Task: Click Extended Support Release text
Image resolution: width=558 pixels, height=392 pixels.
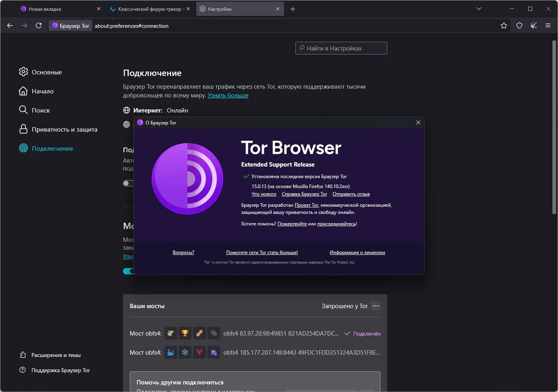Action: [x=278, y=164]
